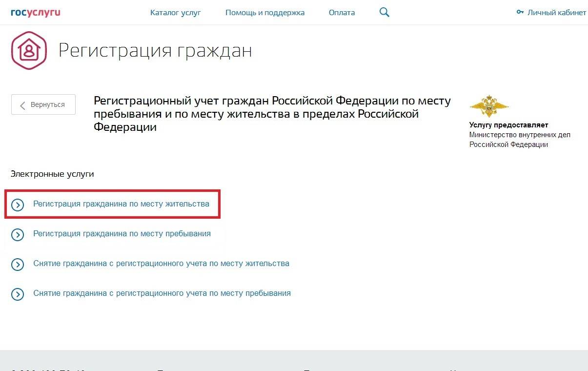Image resolution: width=588 pixels, height=371 pixels.
Task: Click the Ministry of Internal Affairs emblem
Action: tap(488, 106)
